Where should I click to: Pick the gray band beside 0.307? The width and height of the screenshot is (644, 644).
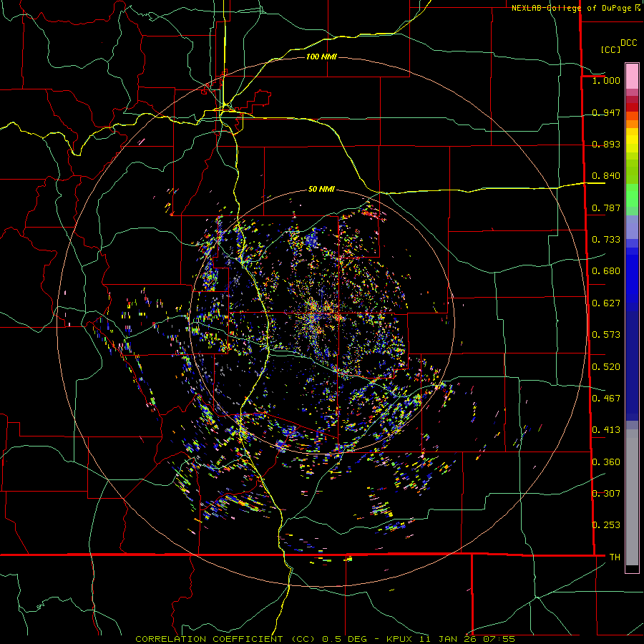click(632, 497)
